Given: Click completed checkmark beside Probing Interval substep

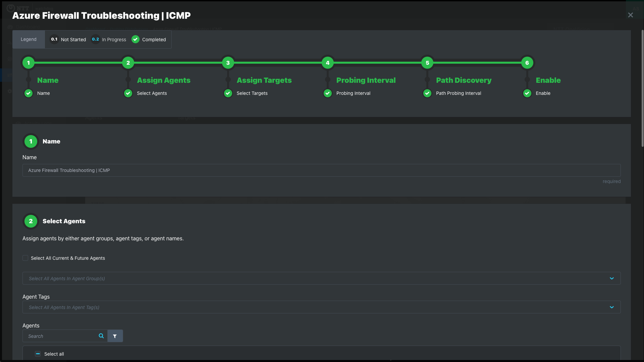Looking at the screenshot, I should coord(328,93).
